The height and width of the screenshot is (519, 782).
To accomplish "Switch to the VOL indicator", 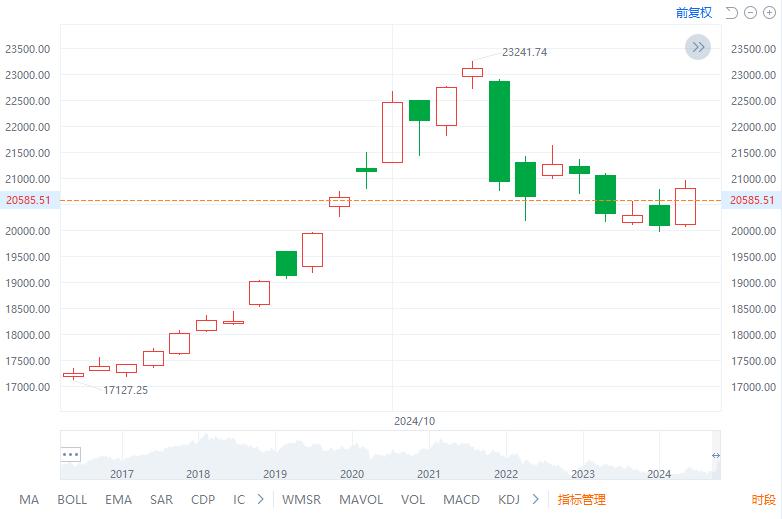I will [413, 499].
